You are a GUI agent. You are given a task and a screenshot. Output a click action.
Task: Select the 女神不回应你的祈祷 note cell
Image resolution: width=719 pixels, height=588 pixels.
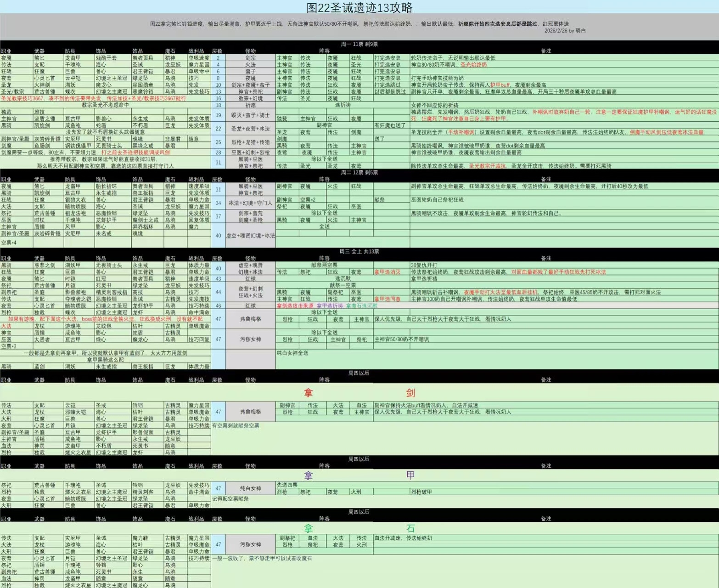click(x=434, y=105)
